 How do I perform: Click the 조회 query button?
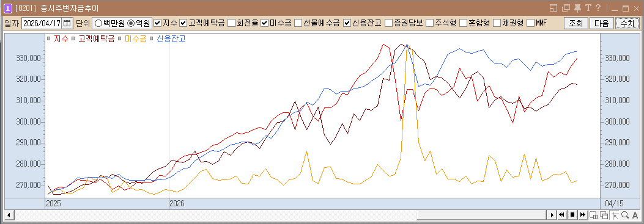coord(576,23)
